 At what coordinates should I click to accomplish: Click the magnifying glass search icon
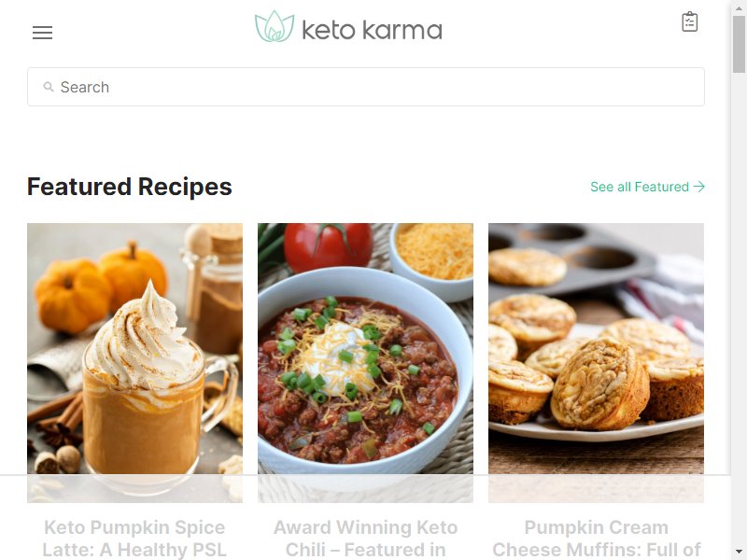coord(49,87)
